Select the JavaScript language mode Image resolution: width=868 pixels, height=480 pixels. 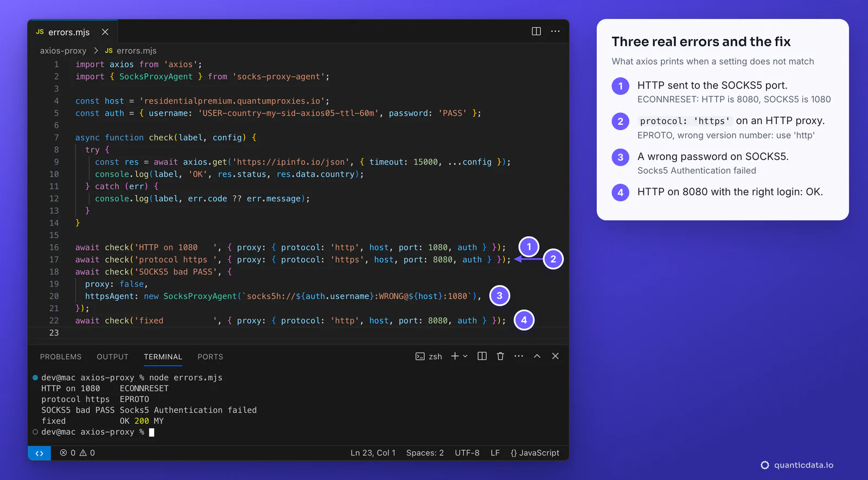coord(535,453)
